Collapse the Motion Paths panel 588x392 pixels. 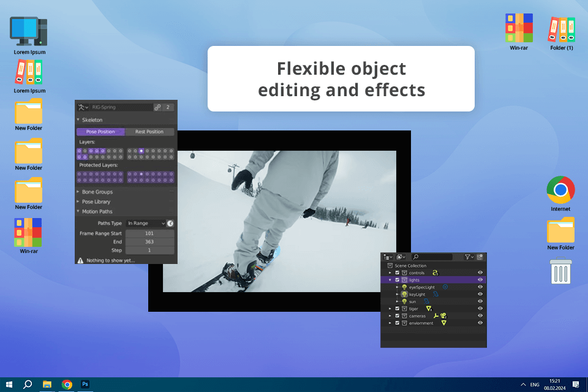tap(78, 211)
